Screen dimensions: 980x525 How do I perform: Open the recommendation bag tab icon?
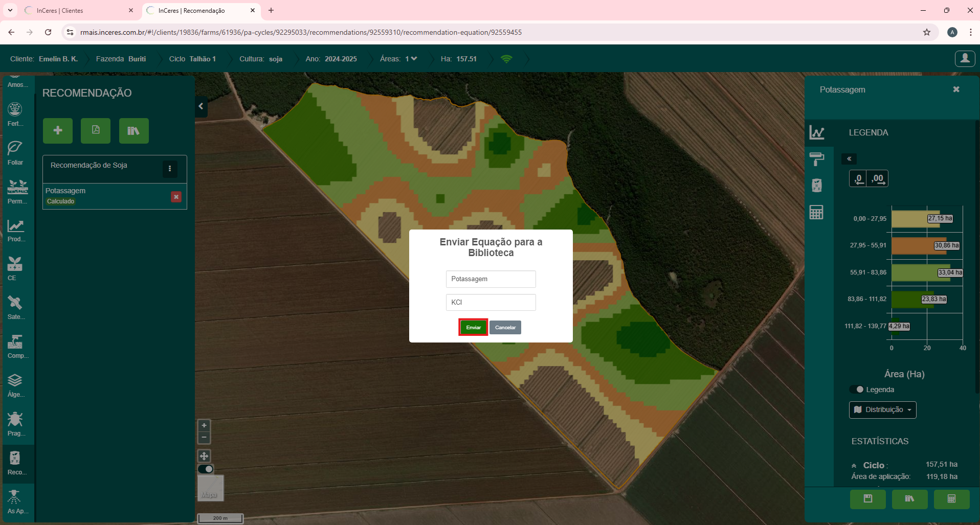click(x=817, y=185)
